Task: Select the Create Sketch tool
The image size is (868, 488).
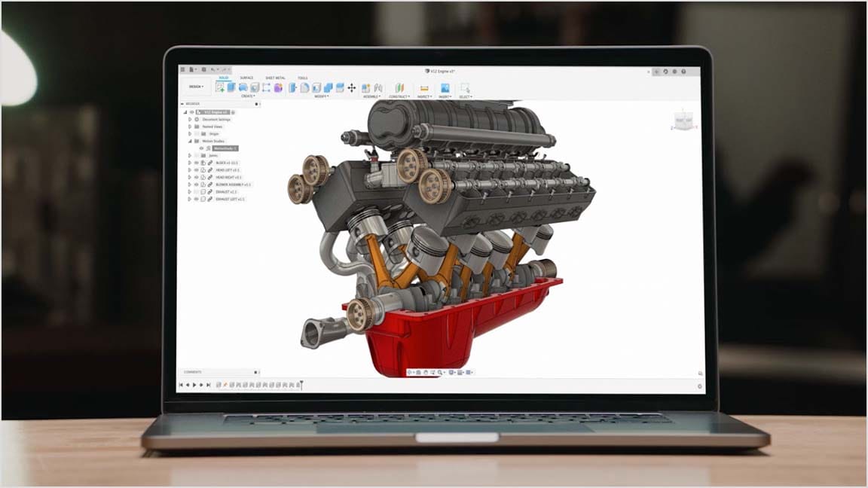Action: click(220, 87)
